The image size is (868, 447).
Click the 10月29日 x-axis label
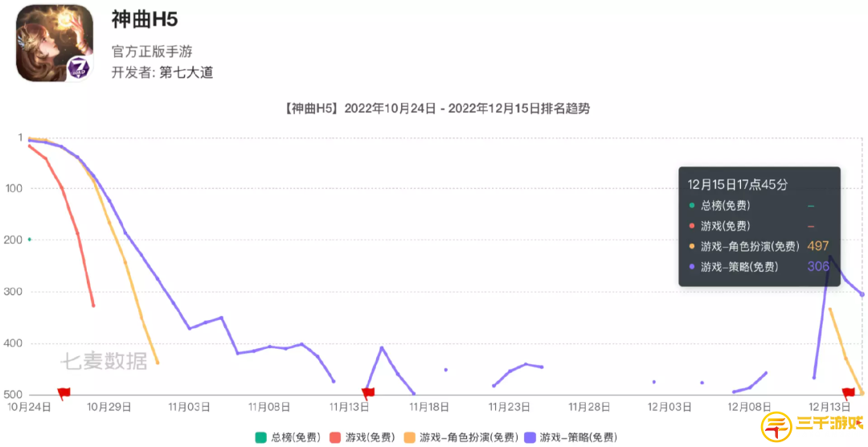[108, 407]
